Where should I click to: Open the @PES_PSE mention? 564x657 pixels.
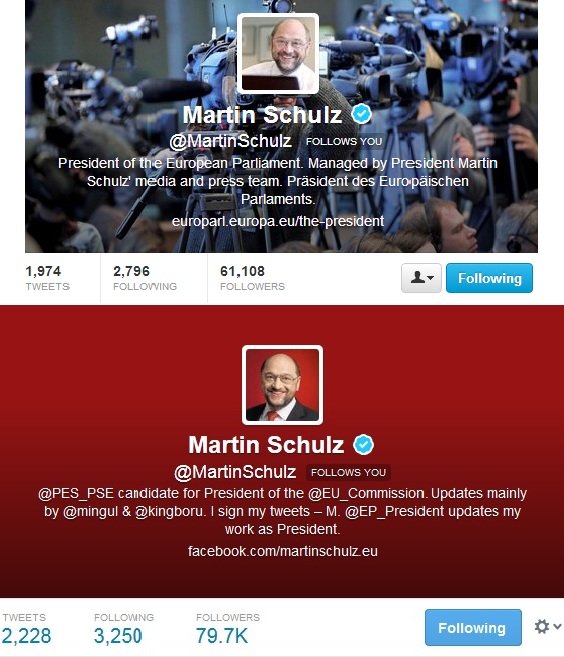coord(76,494)
